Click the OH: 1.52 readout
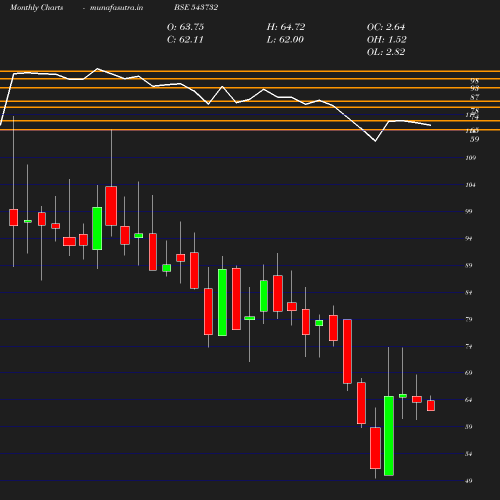 point(386,39)
